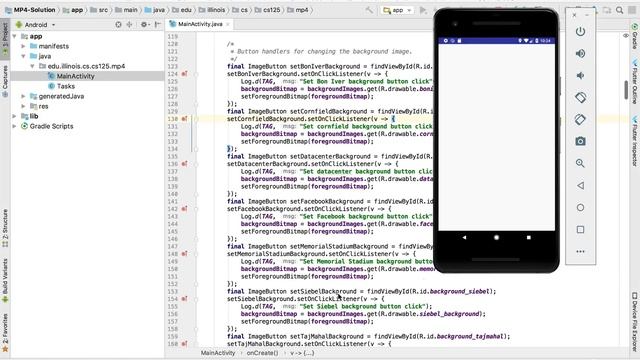The height and width of the screenshot is (360, 640).
Task: Fold the lambda block at line 130
Action: [196, 119]
